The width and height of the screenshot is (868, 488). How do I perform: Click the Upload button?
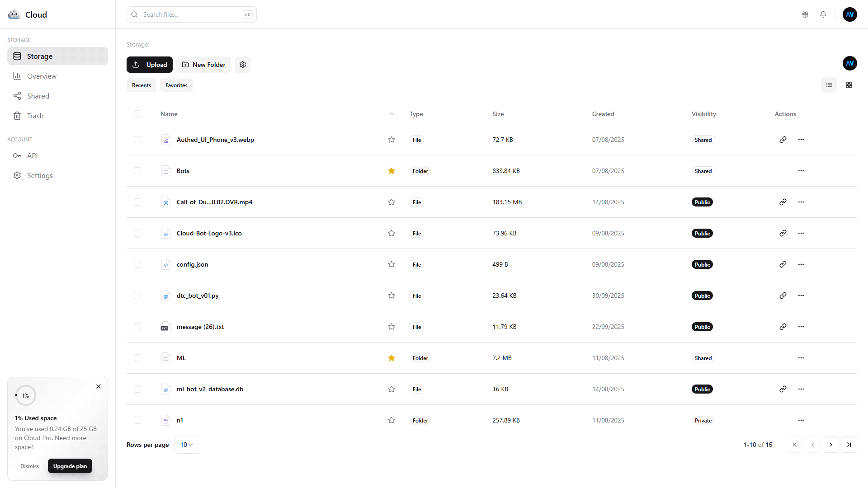(149, 65)
